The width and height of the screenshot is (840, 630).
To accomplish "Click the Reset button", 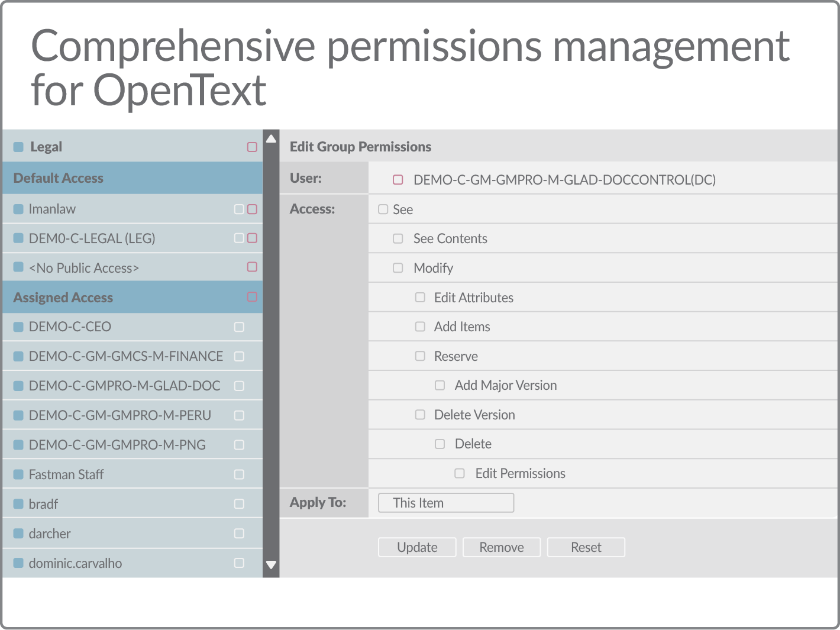I will 586,547.
